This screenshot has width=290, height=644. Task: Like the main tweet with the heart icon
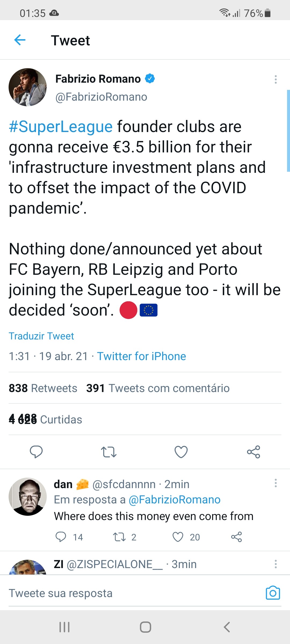[181, 452]
